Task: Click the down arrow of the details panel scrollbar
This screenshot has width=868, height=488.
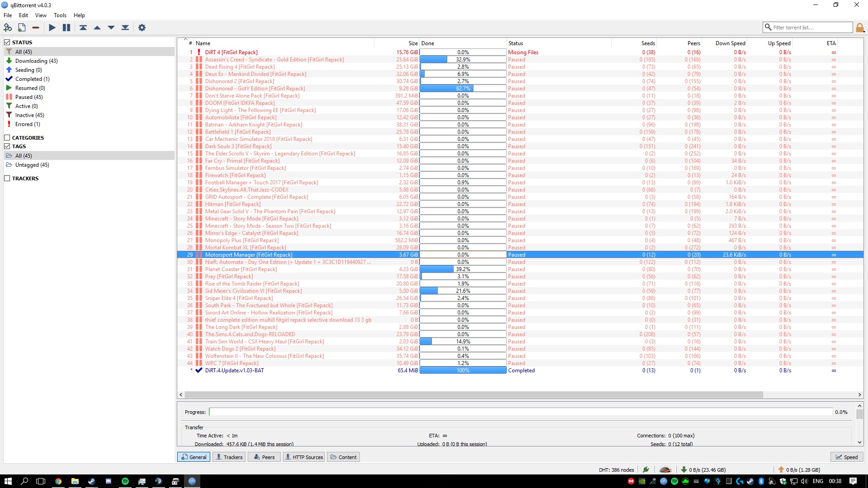Action: [x=860, y=443]
